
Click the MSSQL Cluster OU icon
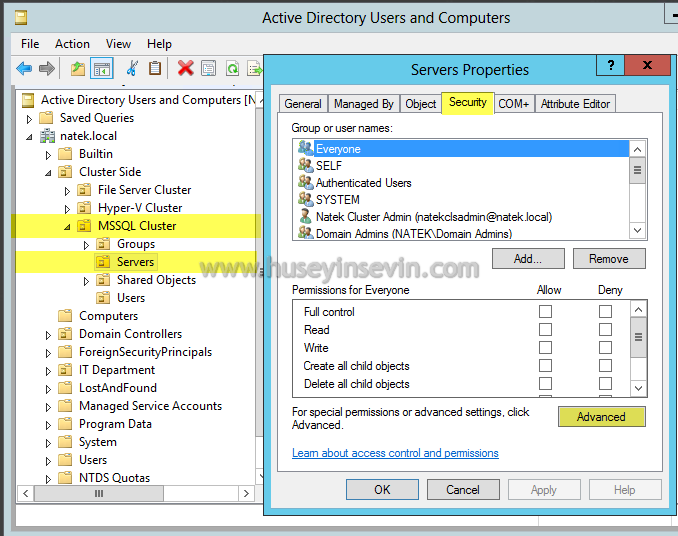click(84, 226)
